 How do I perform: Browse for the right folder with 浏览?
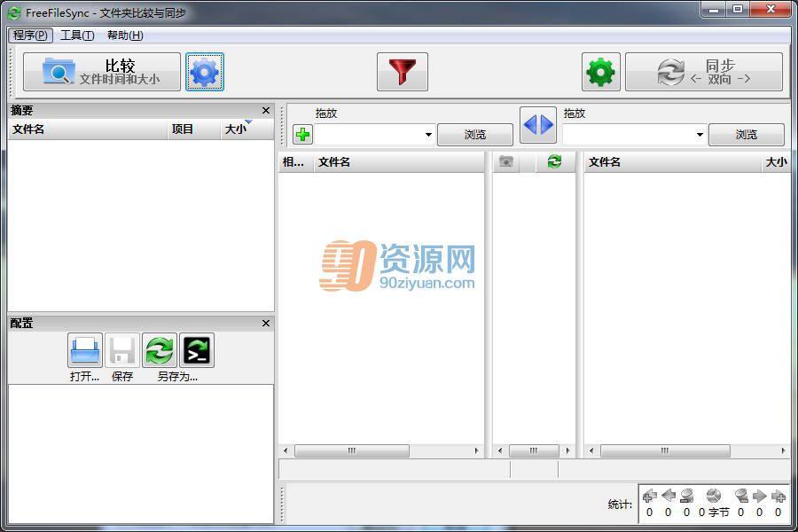pyautogui.click(x=747, y=135)
